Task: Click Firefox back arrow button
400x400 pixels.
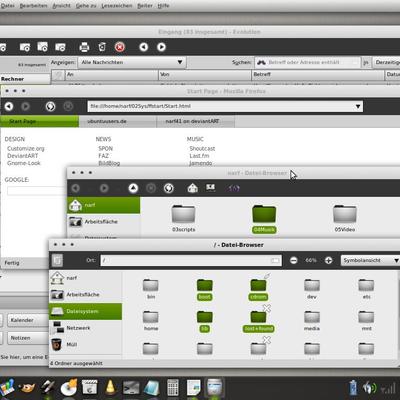Action: tap(9, 106)
